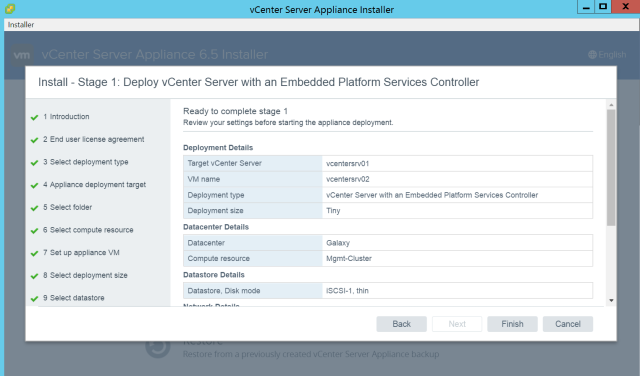Select step 9 Select datastore
Viewport: 640px width, 376px height.
coord(73,298)
